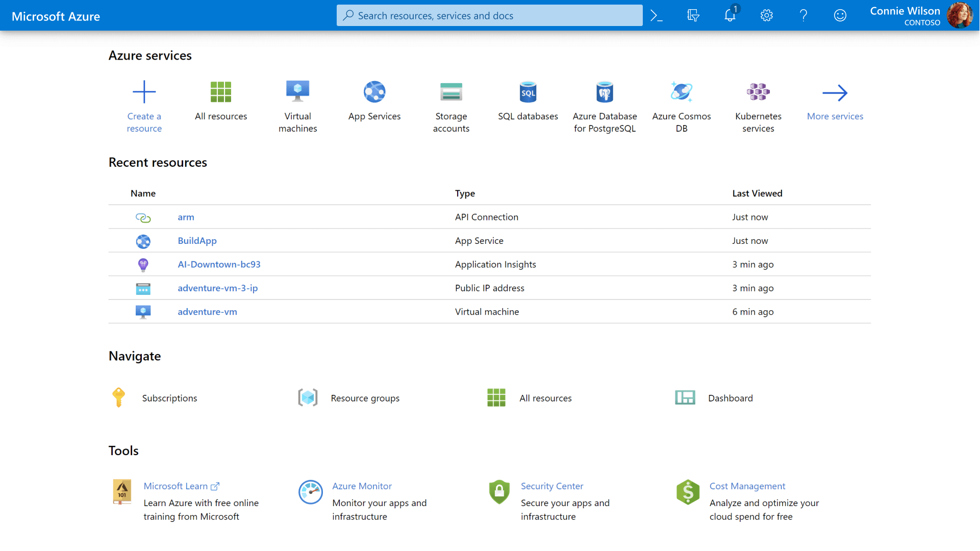Click the notifications bell icon
Viewport: 980px width, 551px height.
tap(730, 15)
